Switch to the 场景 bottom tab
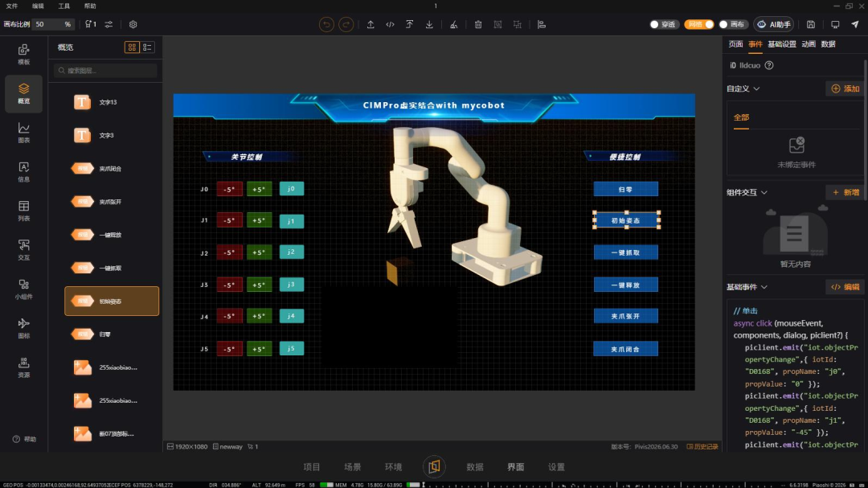The image size is (868, 488). click(x=353, y=467)
